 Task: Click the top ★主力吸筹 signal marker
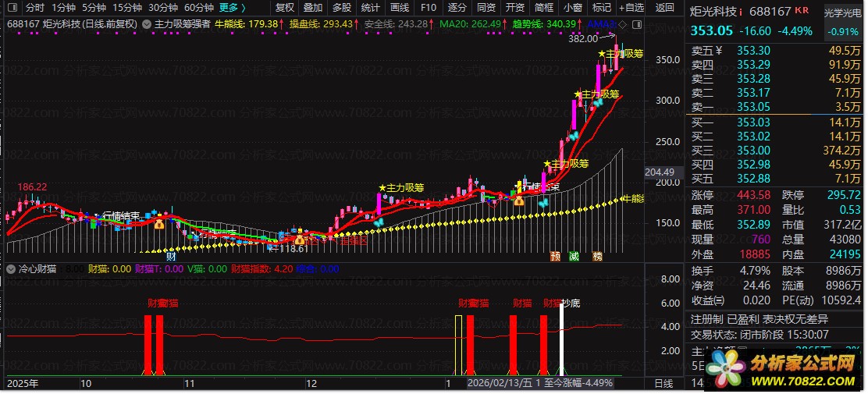[x=621, y=54]
